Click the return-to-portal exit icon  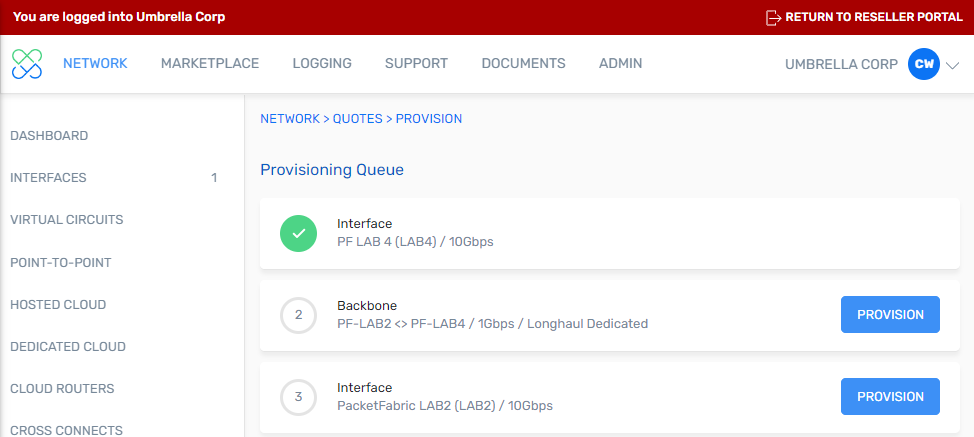pos(773,17)
